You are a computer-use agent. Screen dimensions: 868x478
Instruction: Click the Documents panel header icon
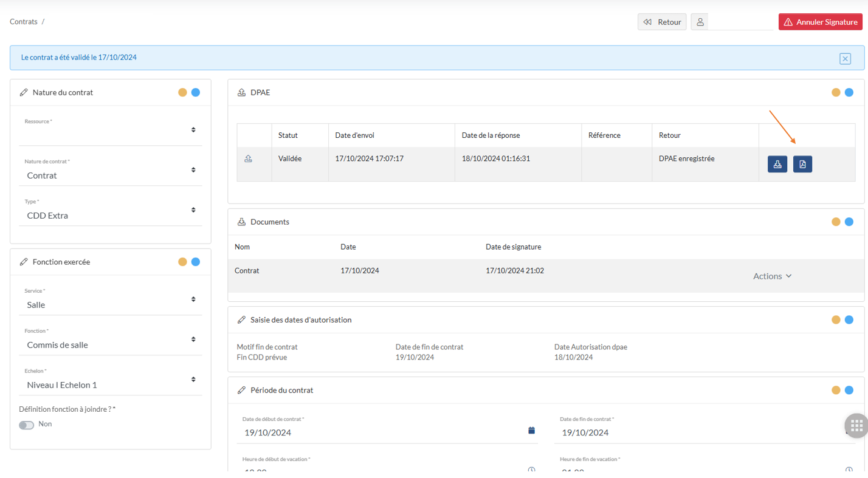pos(241,222)
